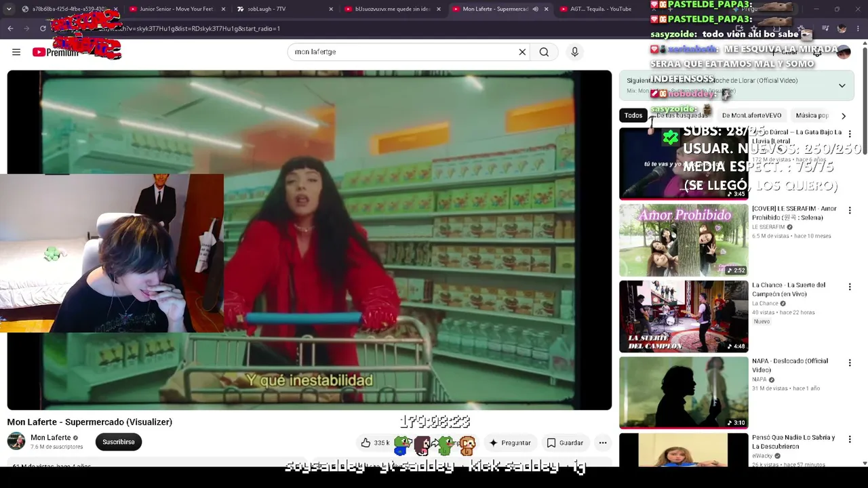868x488 pixels.
Task: Click the Supermercado video player
Action: tap(309, 240)
